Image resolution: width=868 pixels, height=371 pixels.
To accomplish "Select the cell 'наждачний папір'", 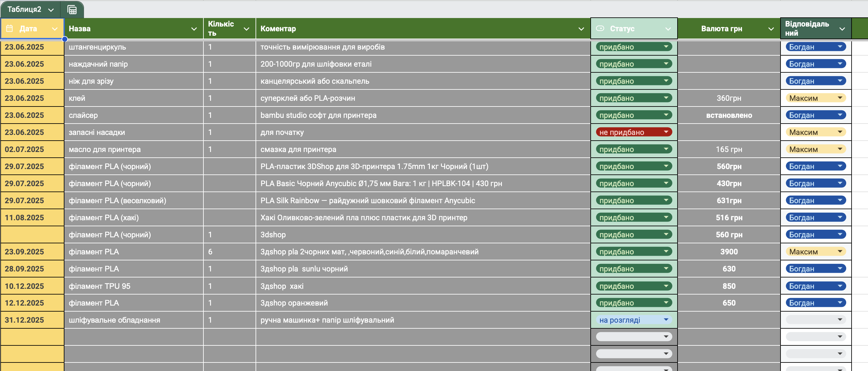I will 134,64.
